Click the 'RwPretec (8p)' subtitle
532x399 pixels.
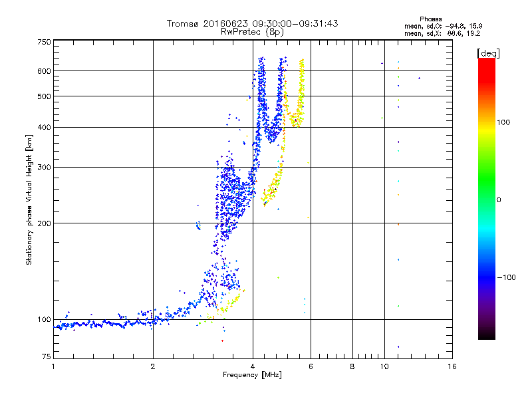(252, 32)
